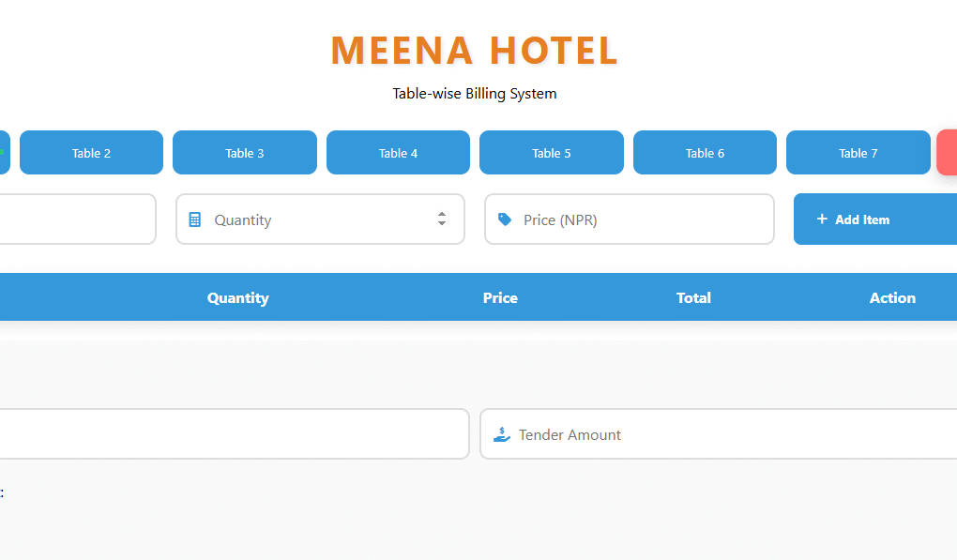Click the Add Item button label
The width and height of the screenshot is (957, 560).
[x=862, y=219]
